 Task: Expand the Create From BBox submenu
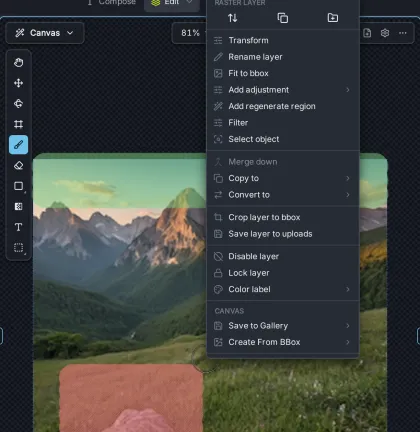283,342
